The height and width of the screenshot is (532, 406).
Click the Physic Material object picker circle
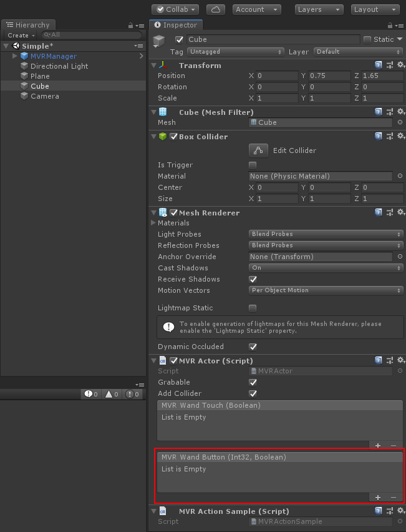pyautogui.click(x=400, y=175)
